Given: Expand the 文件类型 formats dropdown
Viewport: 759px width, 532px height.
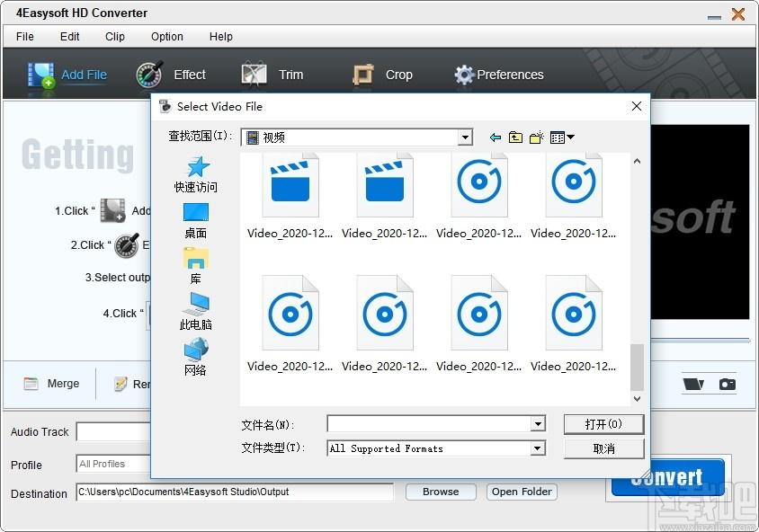Looking at the screenshot, I should pos(537,448).
